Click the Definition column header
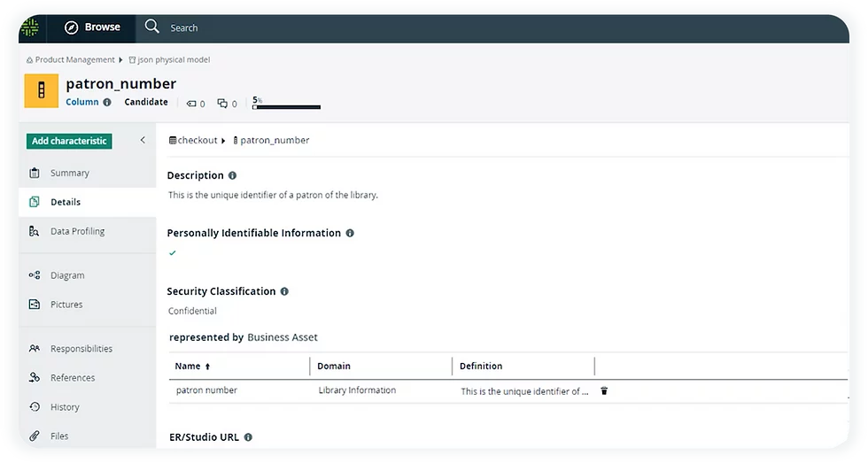This screenshot has width=868, height=463. point(481,367)
